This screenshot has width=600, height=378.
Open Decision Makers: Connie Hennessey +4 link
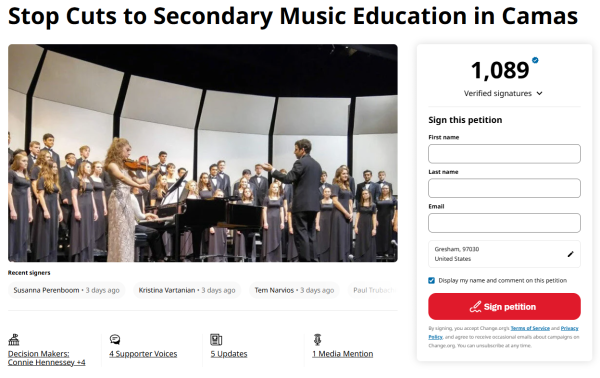click(46, 358)
